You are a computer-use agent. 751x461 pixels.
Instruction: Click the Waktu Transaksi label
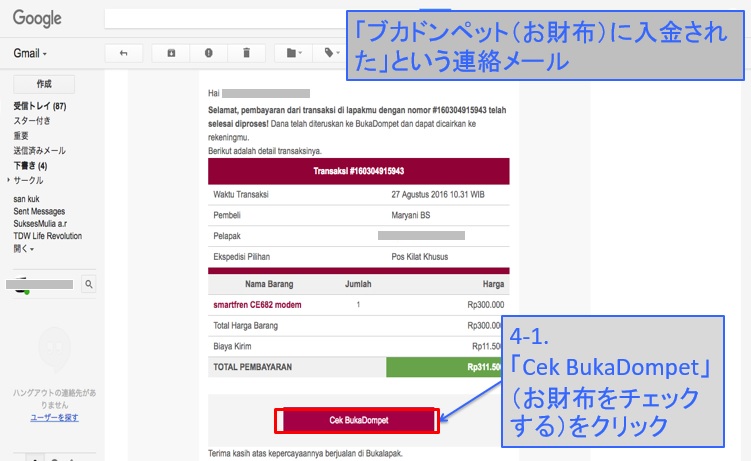point(241,194)
